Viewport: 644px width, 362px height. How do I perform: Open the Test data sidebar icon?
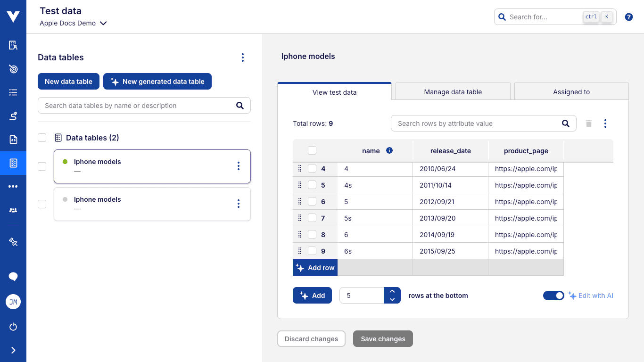(x=13, y=163)
